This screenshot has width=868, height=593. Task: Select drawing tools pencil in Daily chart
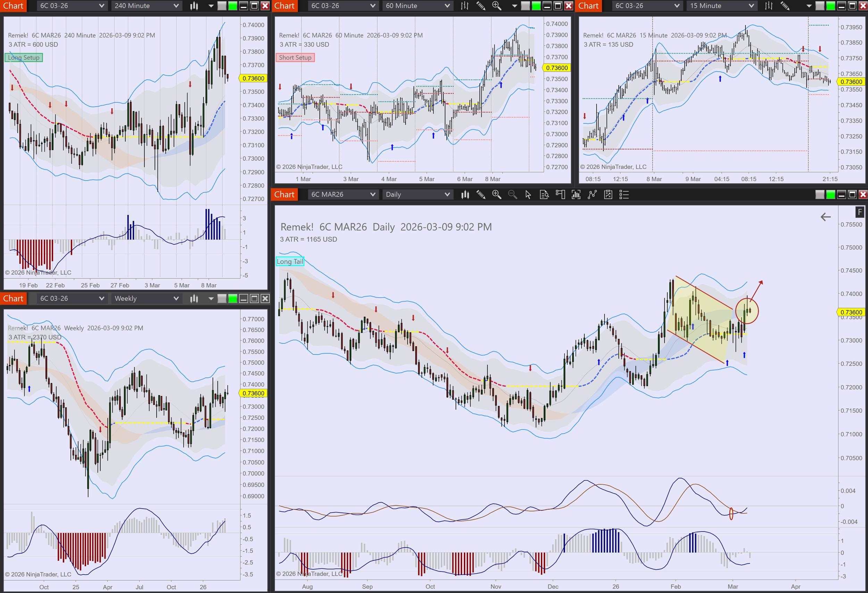(x=481, y=194)
